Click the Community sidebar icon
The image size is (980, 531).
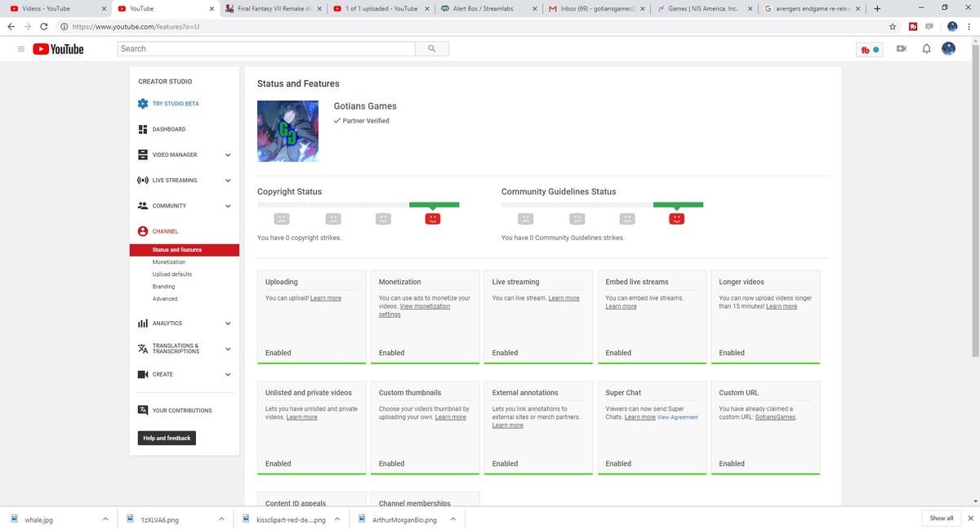pos(143,206)
